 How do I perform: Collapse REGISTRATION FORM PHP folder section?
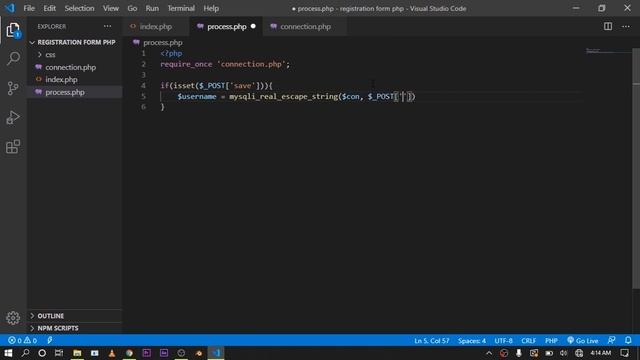[x=73, y=42]
